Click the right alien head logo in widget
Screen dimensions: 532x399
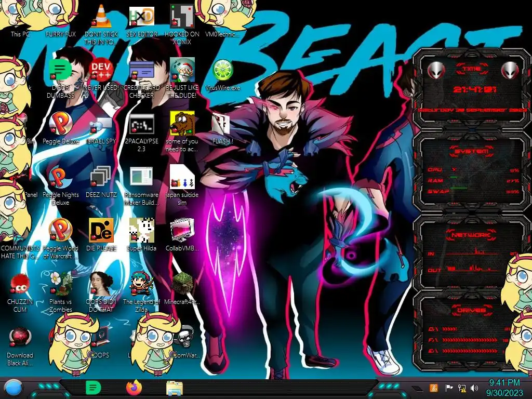pos(510,71)
